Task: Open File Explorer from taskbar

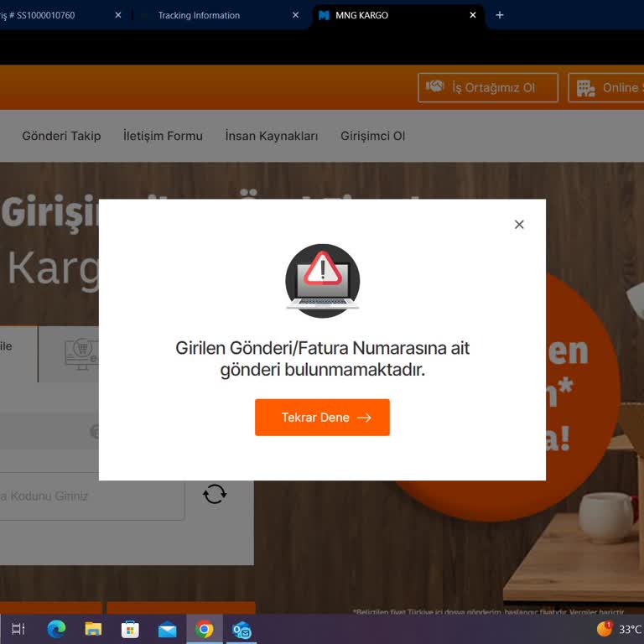Action: 93,629
